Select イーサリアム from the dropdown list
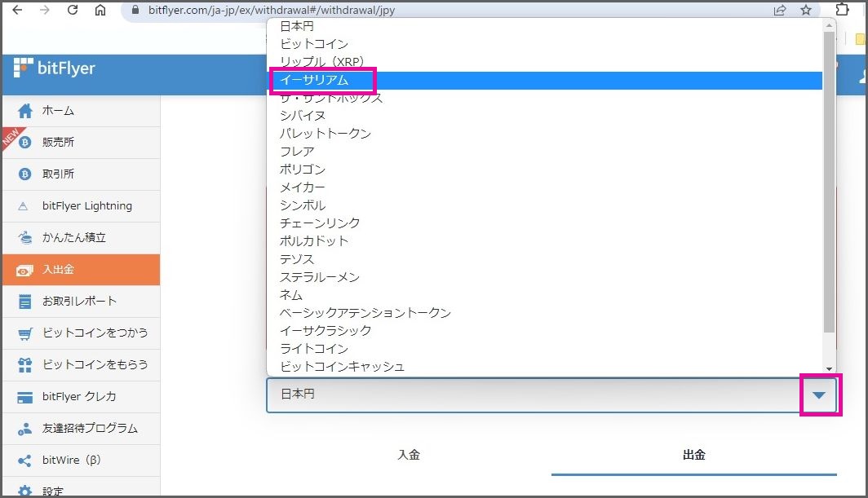 545,80
